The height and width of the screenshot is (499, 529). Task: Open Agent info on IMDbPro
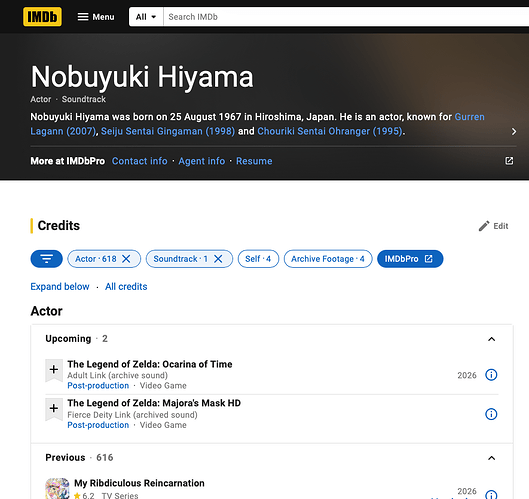pyautogui.click(x=202, y=161)
